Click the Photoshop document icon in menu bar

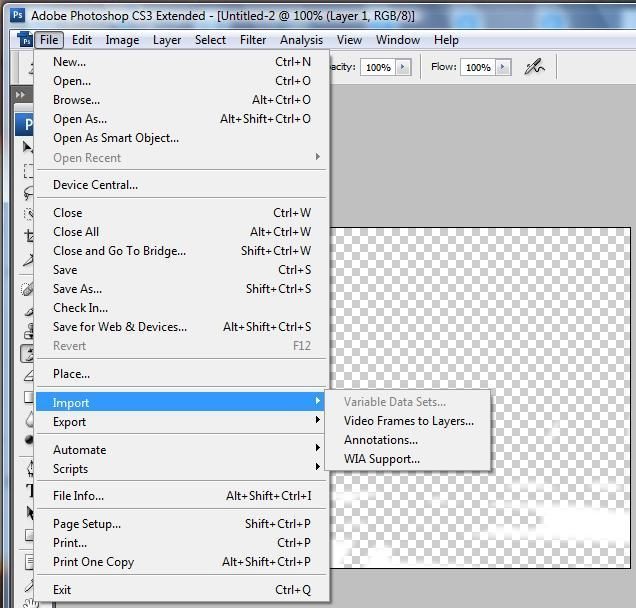[x=25, y=40]
